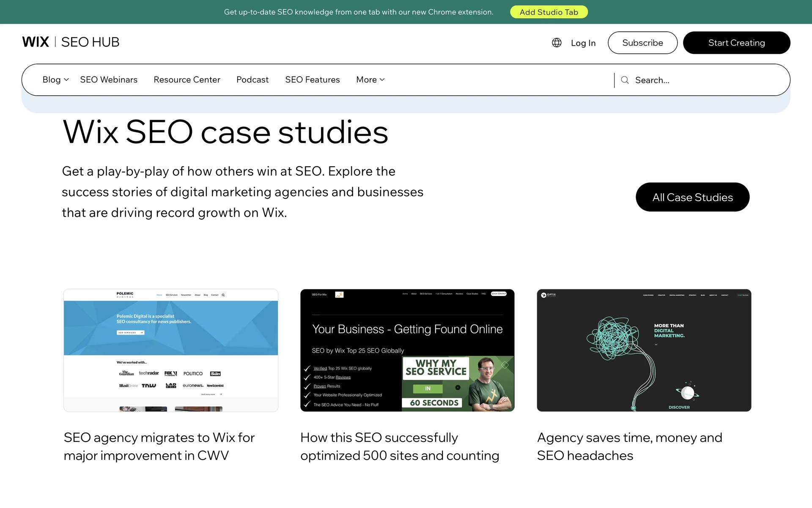Click the globe language selector icon
The height and width of the screenshot is (508, 812).
[x=557, y=43]
